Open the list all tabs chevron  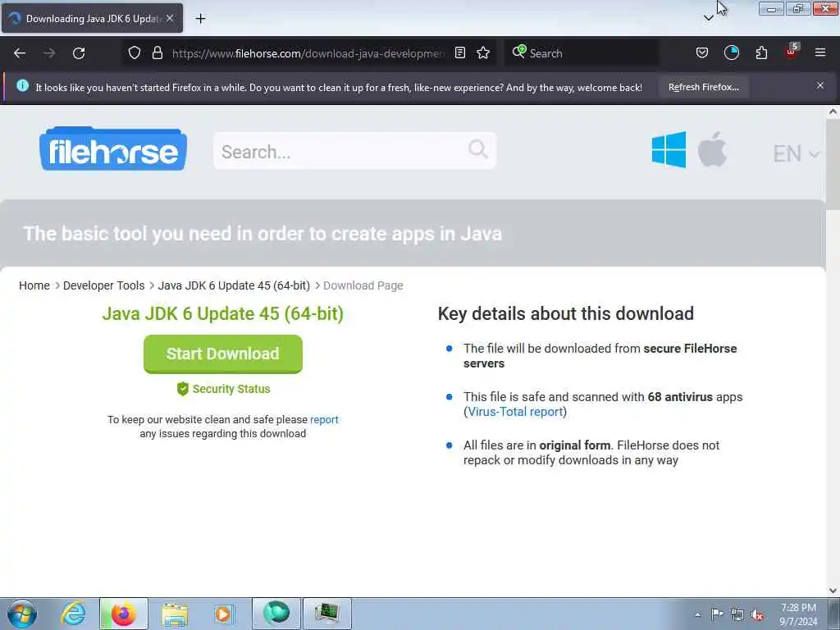tap(708, 18)
